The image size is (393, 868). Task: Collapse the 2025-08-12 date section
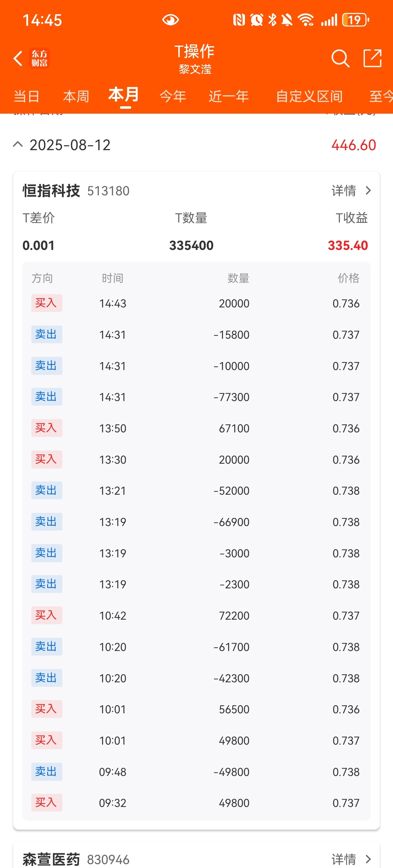click(x=18, y=145)
